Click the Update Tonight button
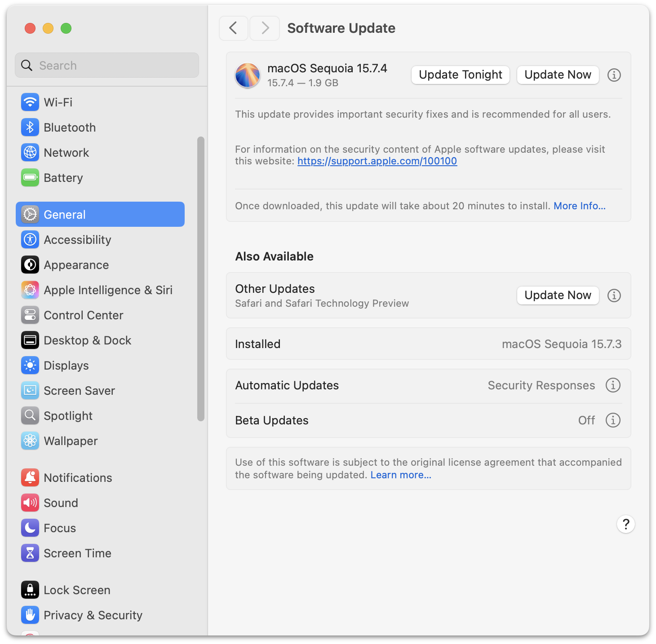The height and width of the screenshot is (644, 656). tap(460, 75)
